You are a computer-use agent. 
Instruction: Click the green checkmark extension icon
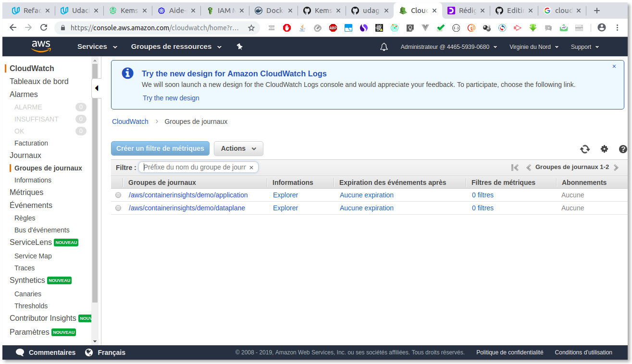[x=441, y=28]
